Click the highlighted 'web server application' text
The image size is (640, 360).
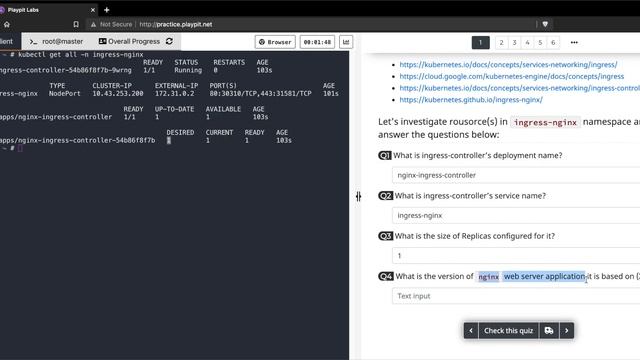point(544,276)
